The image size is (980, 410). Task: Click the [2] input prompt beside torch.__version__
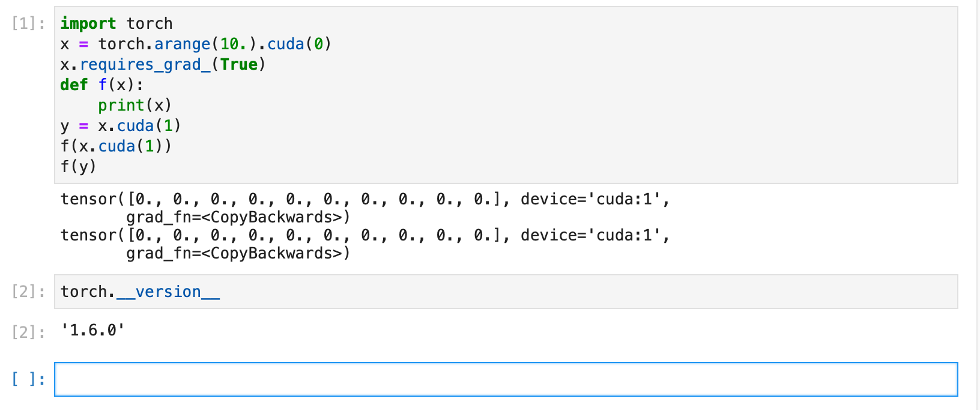coord(28,292)
